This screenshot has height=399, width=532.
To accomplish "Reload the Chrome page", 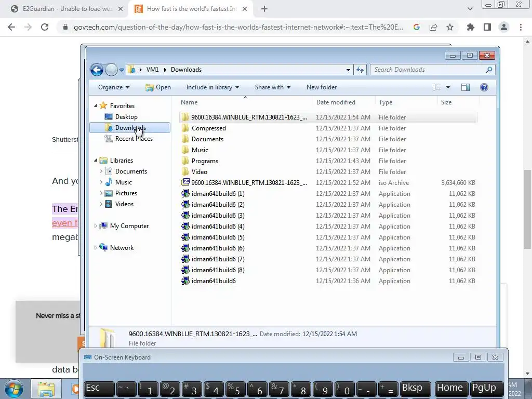I will (x=45, y=27).
